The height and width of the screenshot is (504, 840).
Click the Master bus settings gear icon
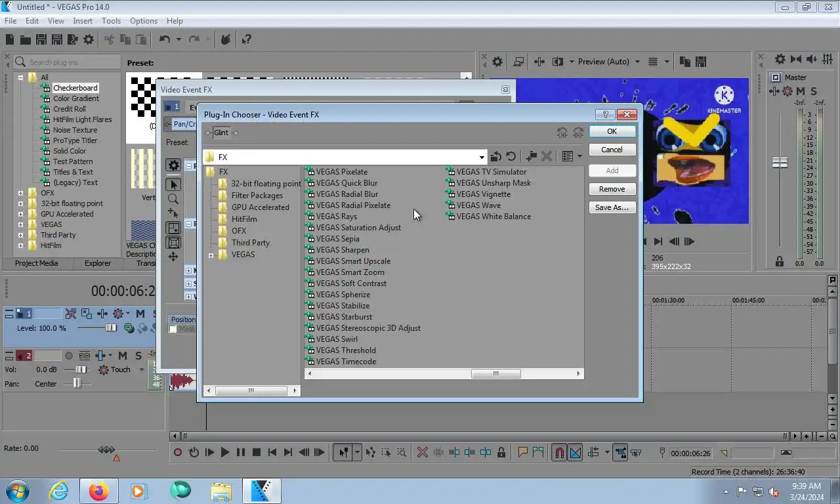click(780, 59)
